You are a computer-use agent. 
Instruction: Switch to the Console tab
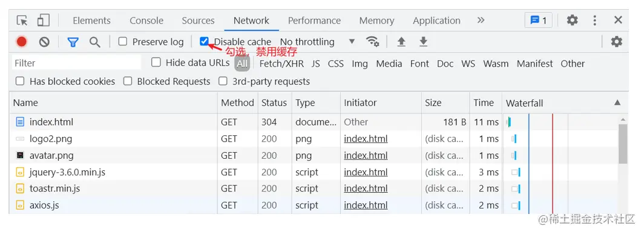coord(146,21)
